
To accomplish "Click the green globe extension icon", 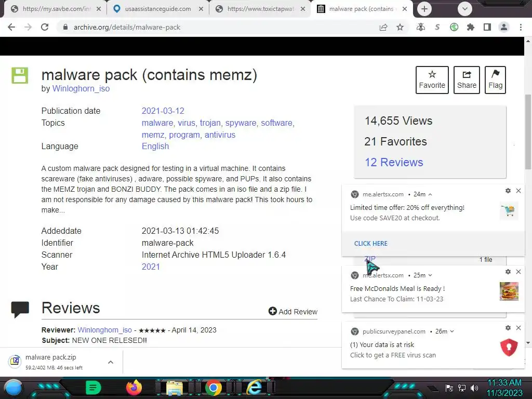I will [454, 27].
